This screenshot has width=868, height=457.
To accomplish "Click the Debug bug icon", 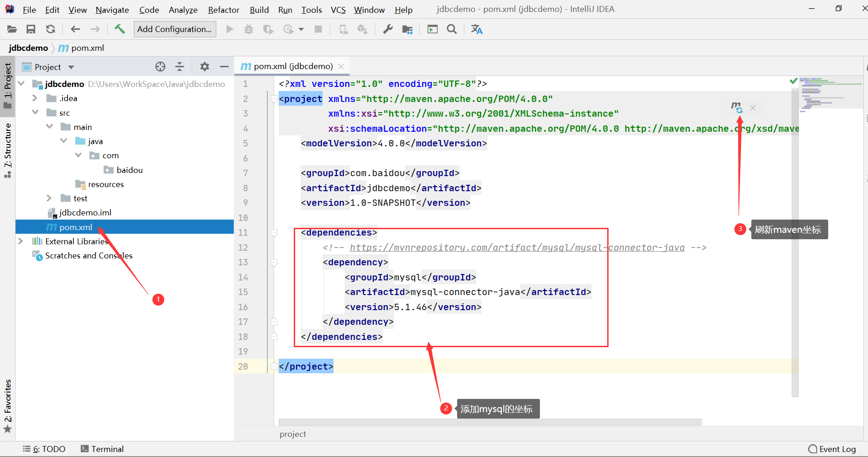I will coord(248,29).
